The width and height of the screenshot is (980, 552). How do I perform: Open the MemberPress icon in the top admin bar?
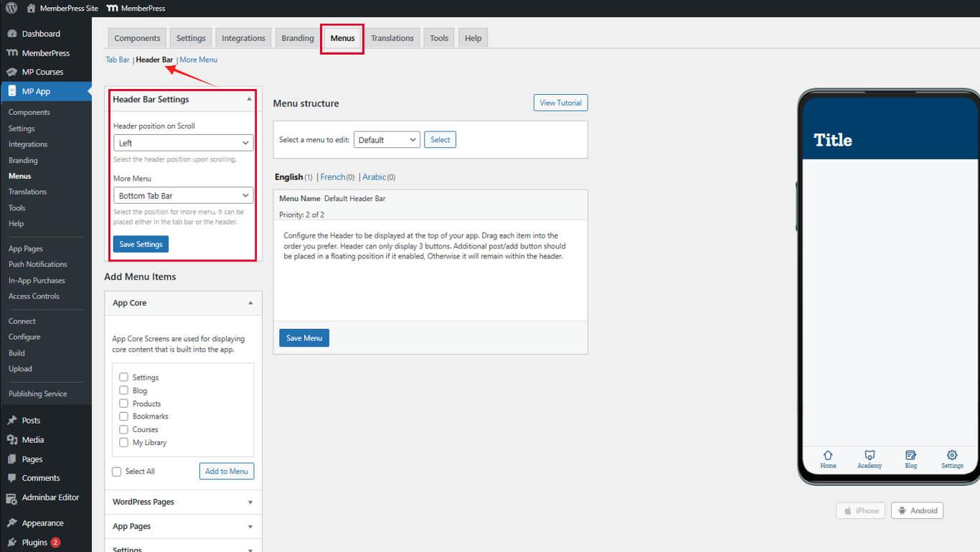tap(110, 8)
